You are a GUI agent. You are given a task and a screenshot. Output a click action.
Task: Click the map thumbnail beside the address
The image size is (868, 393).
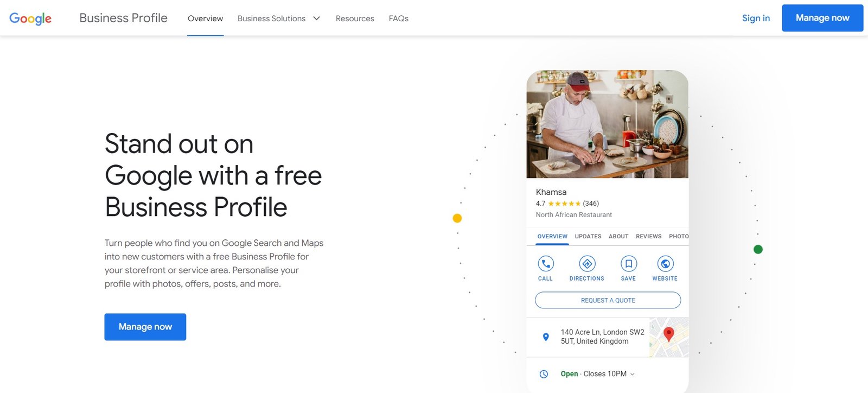click(669, 337)
